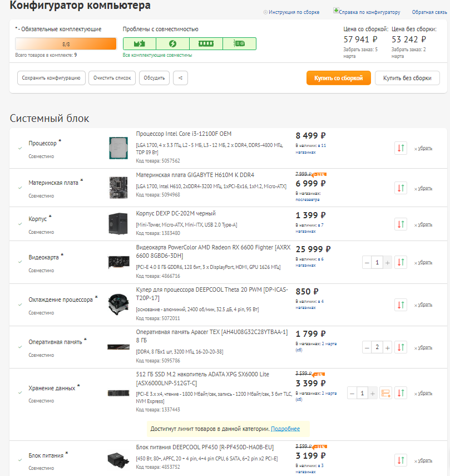Click Сохранить конфигурацию button
This screenshot has width=450, height=476.
[x=51, y=78]
